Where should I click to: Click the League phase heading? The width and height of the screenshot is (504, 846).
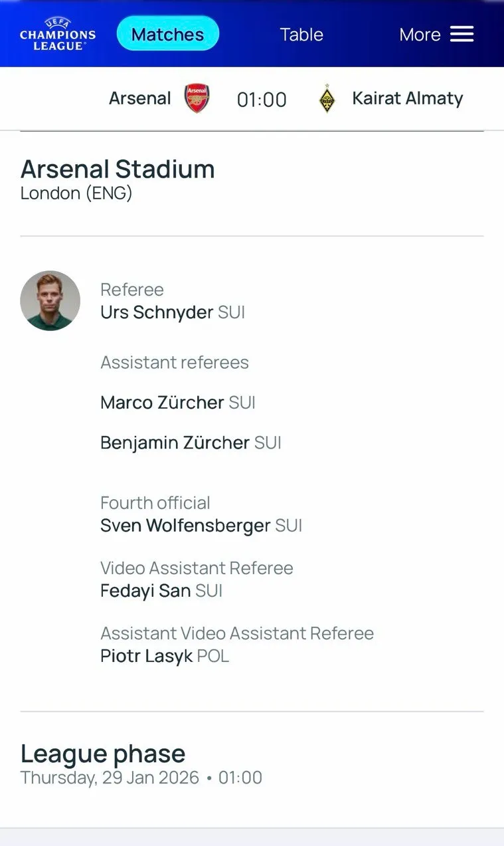103,754
